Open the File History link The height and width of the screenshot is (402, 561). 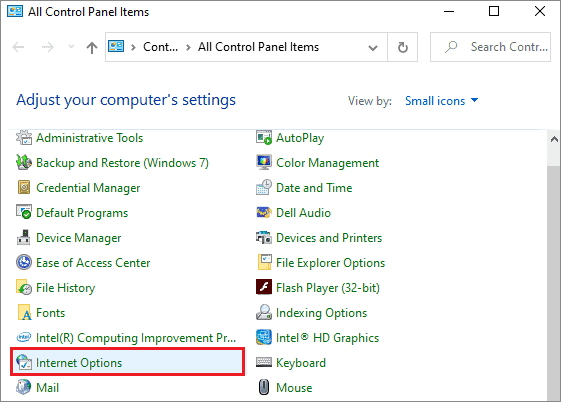click(65, 288)
